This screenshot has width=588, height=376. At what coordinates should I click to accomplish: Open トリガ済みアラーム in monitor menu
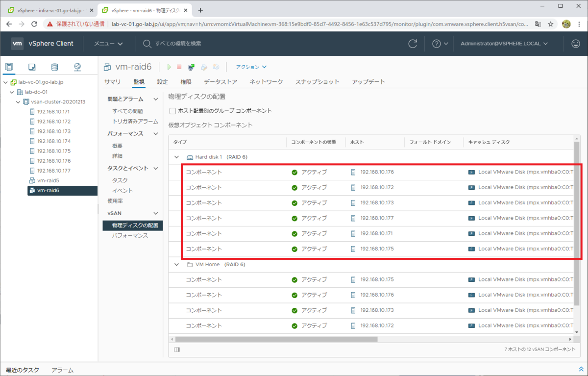tap(135, 121)
